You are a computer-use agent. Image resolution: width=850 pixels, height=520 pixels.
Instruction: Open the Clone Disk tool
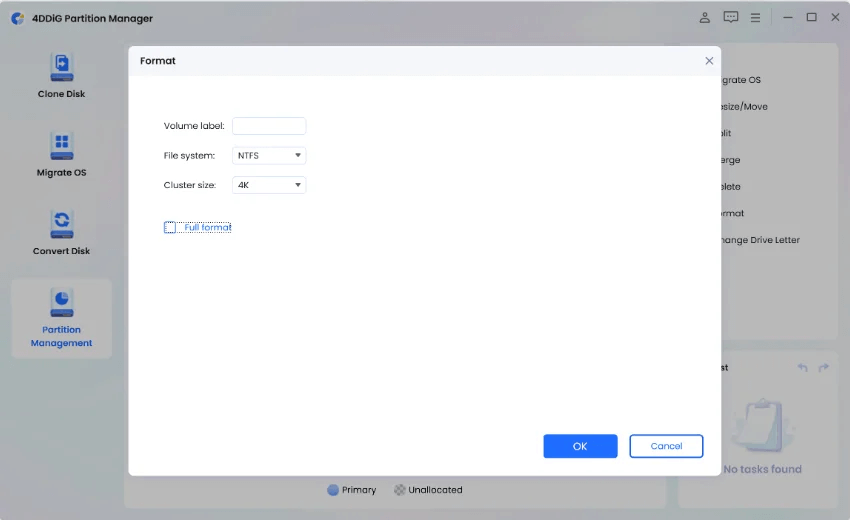coord(61,75)
